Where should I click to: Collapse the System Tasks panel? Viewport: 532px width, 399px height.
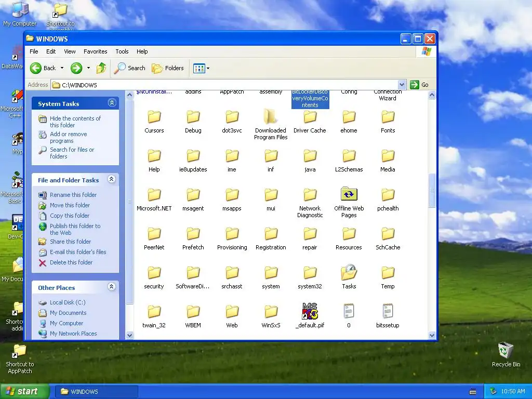112,103
